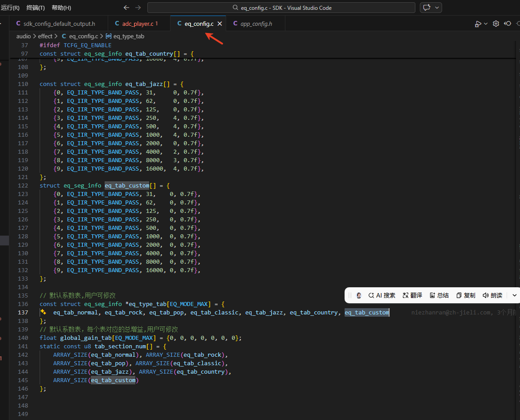
Task: Click AI 搜索 in the floating toolbar
Action: pyautogui.click(x=382, y=295)
